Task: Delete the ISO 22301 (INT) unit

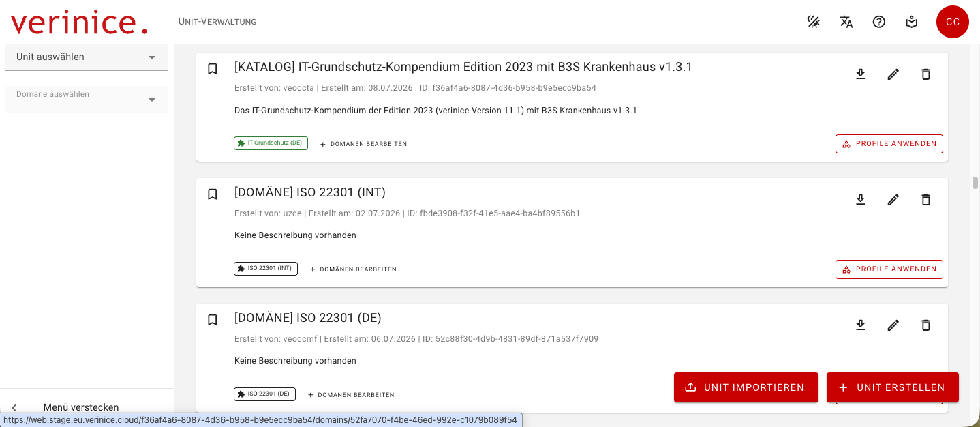Action: [x=925, y=199]
